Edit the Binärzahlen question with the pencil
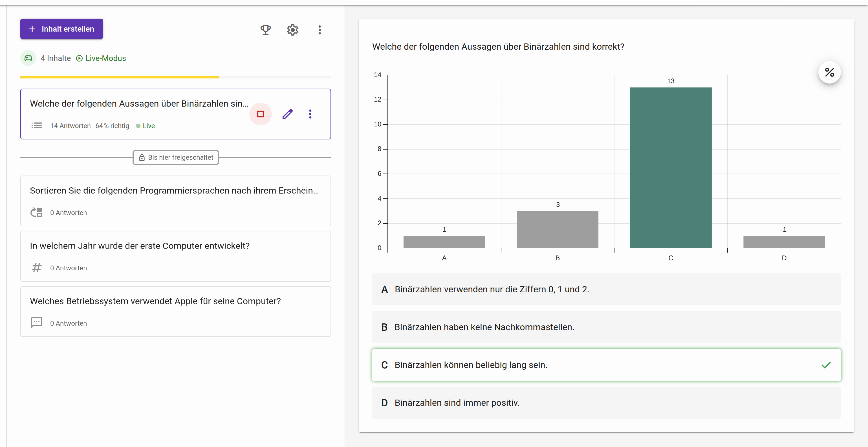The height and width of the screenshot is (447, 868). tap(287, 114)
